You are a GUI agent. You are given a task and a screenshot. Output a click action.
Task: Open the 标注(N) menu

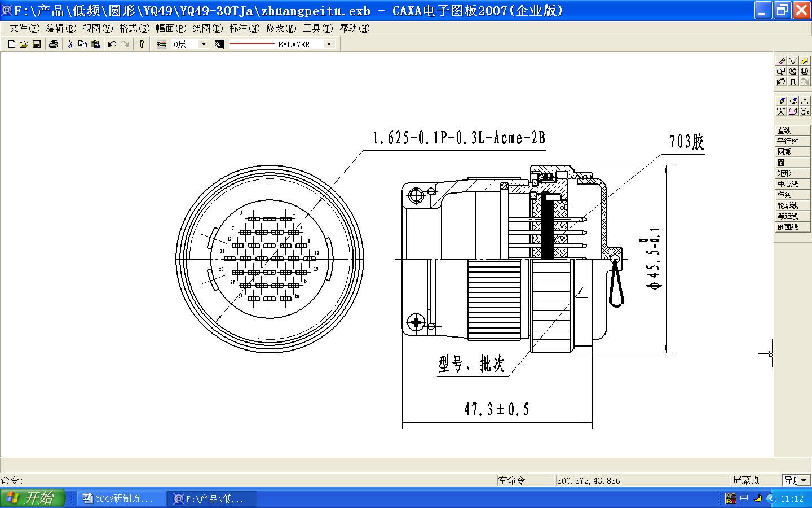coord(244,28)
